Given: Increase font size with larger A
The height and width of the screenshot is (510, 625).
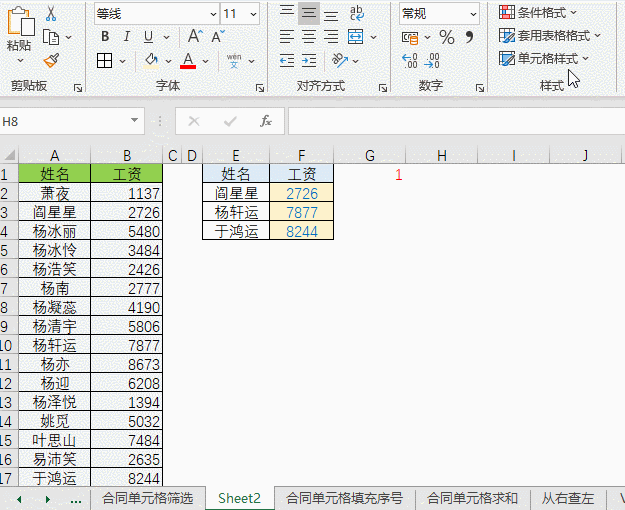Looking at the screenshot, I should pos(195,36).
